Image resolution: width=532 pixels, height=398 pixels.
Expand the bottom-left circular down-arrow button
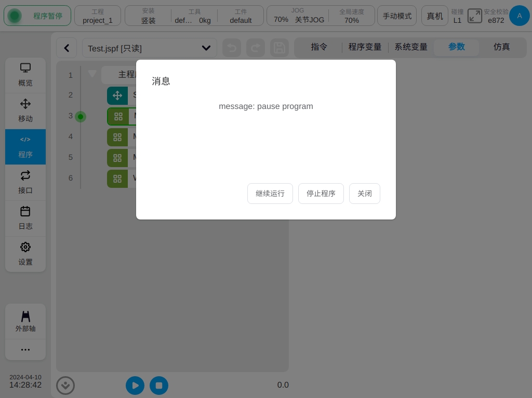[x=65, y=385]
